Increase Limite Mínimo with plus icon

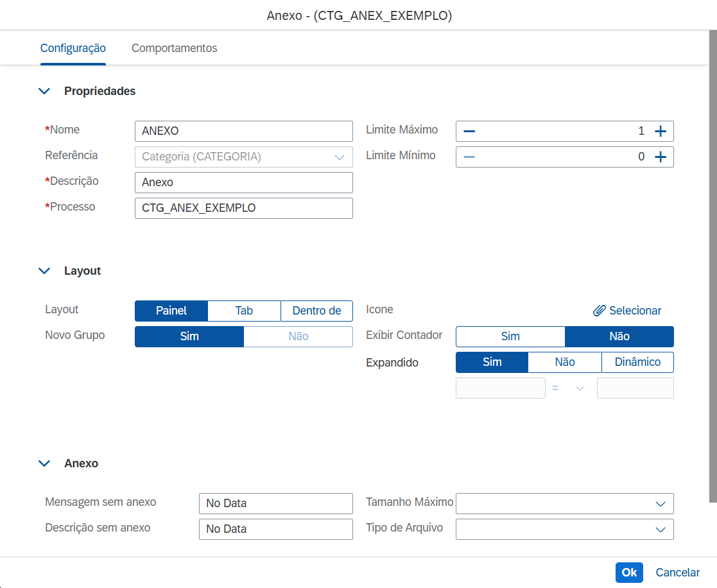pyautogui.click(x=661, y=157)
